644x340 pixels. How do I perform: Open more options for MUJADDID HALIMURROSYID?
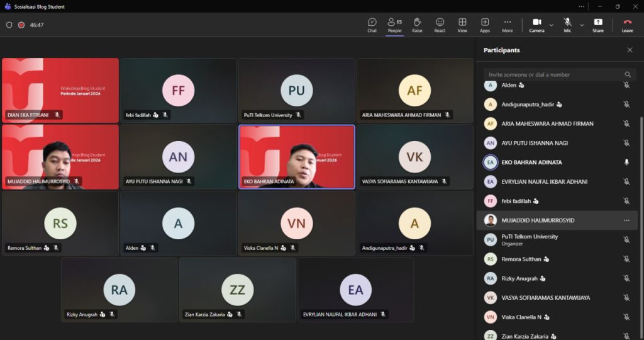pos(626,220)
